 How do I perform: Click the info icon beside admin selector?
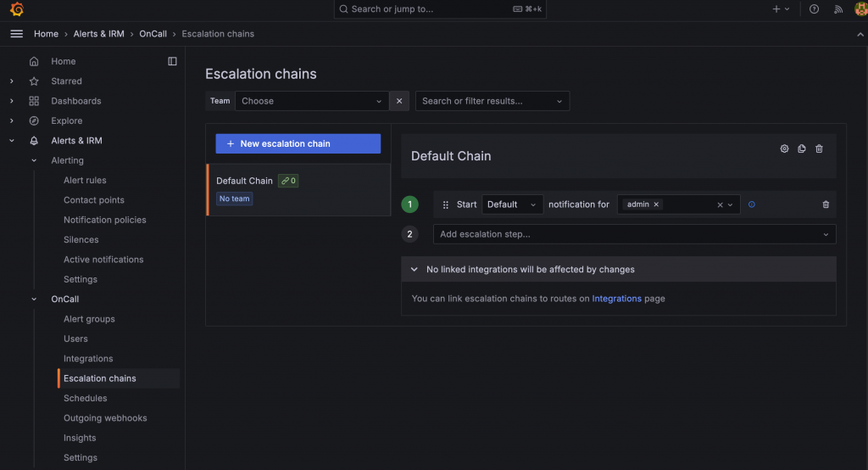[x=752, y=204]
